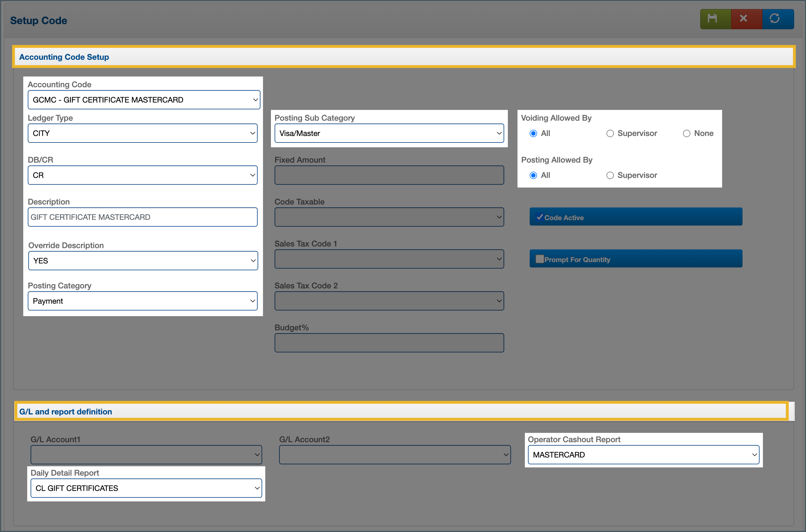Click the Fixed Amount input field

[389, 175]
